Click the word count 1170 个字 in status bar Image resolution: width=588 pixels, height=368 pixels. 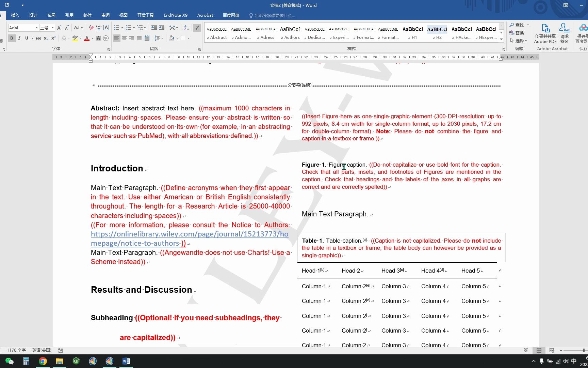click(16, 350)
